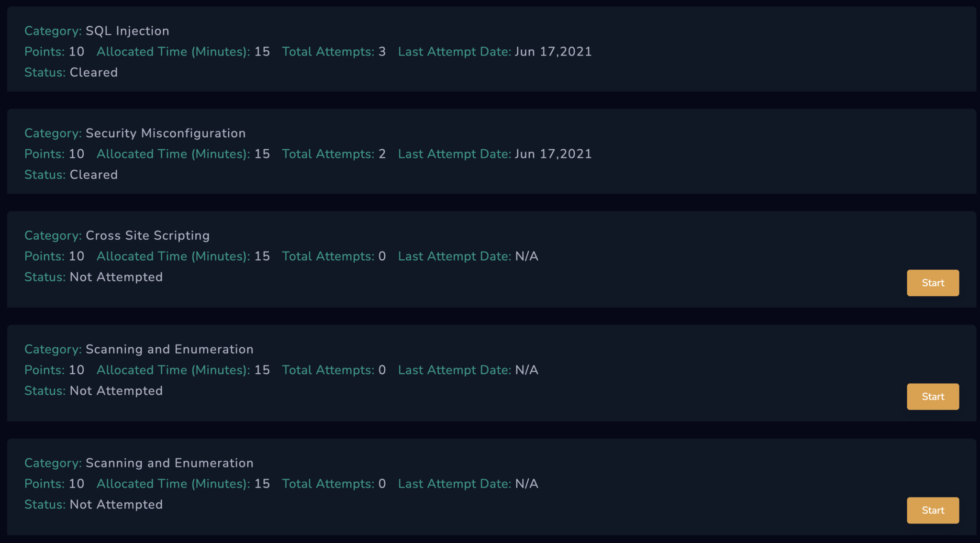Click SQL Injection's Jun 17,2021 attempt date
The image size is (980, 543).
pos(553,52)
